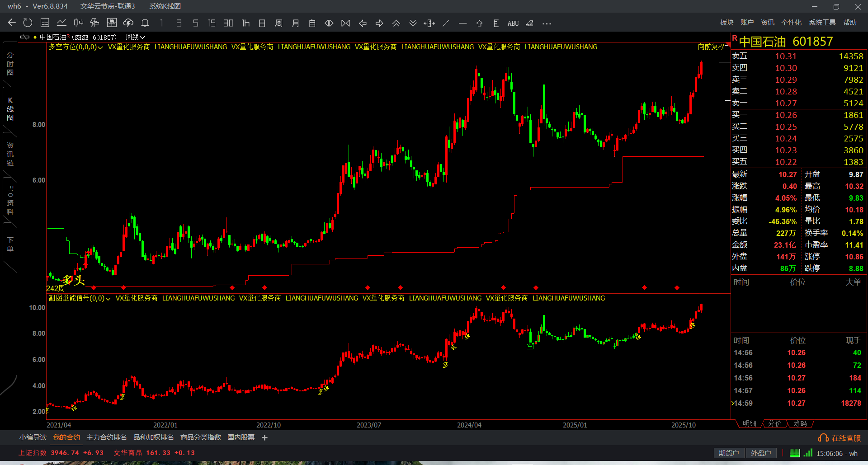Screen dimensions: 868x465
Task: Click the back arrow toolbar icon
Action: tap(12, 23)
